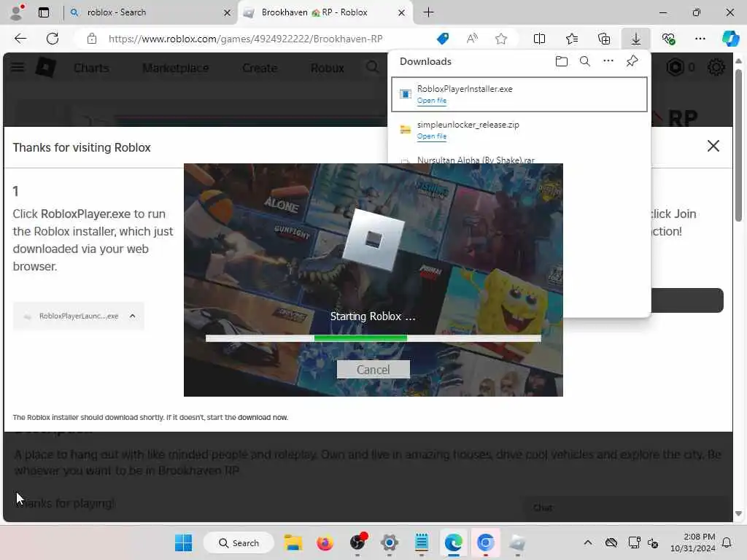The width and height of the screenshot is (747, 560).
Task: Open the Marketplace page
Action: pos(175,68)
